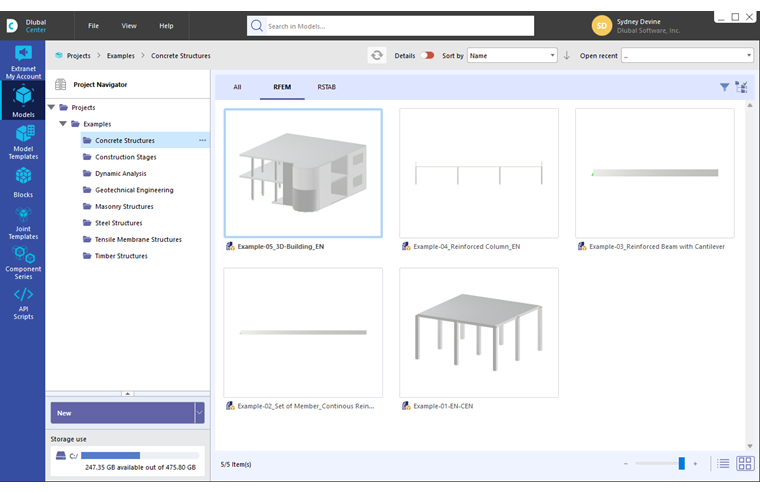Select Timber Structures folder
This screenshot has height=493, width=760.
[x=121, y=255]
